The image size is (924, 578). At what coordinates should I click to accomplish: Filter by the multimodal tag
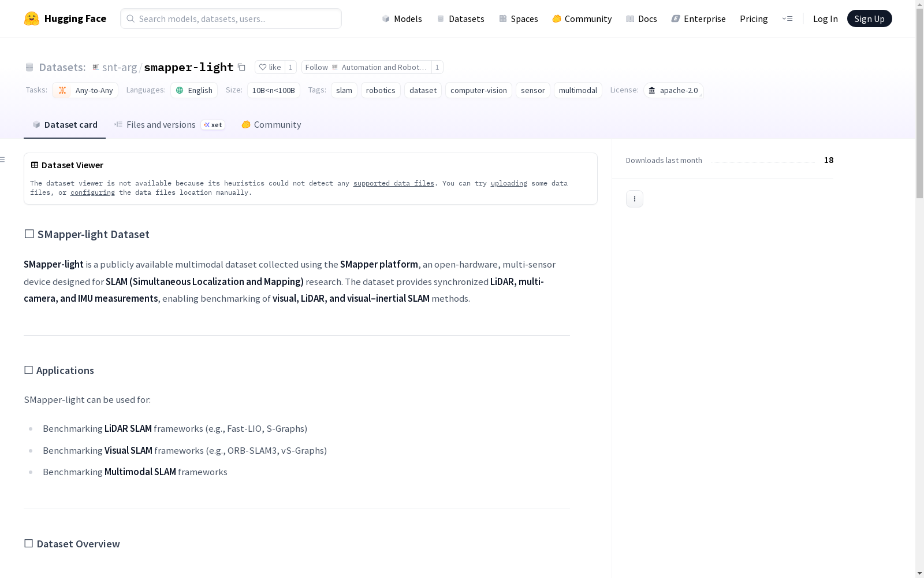pyautogui.click(x=578, y=90)
